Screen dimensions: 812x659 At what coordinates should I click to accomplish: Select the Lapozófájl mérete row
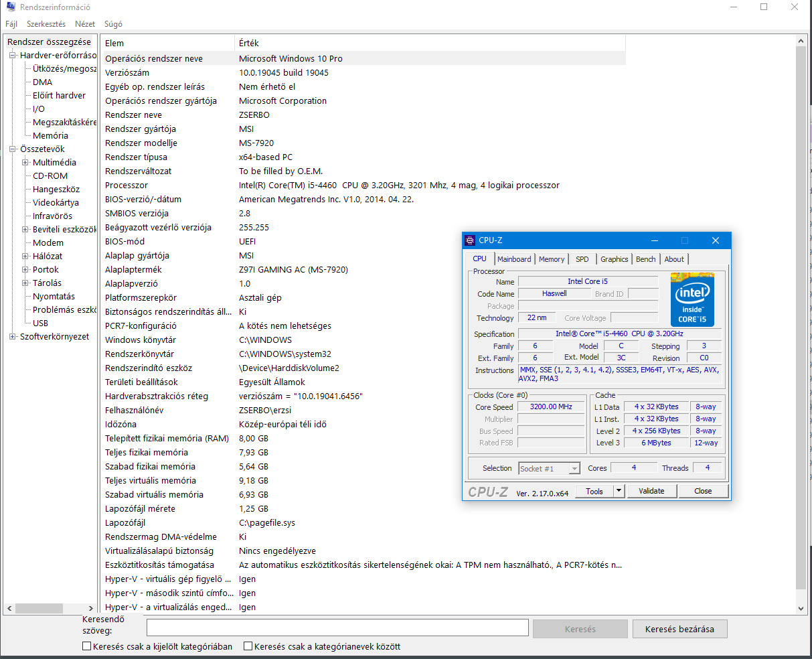(x=363, y=509)
